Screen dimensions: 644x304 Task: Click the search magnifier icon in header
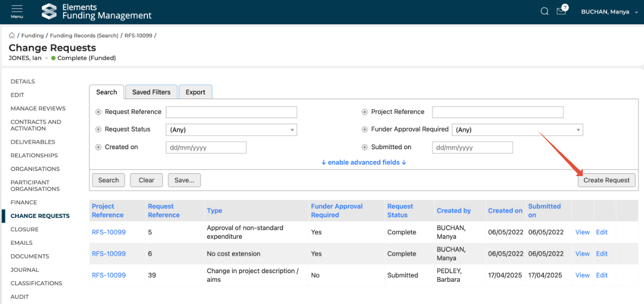[x=544, y=12]
